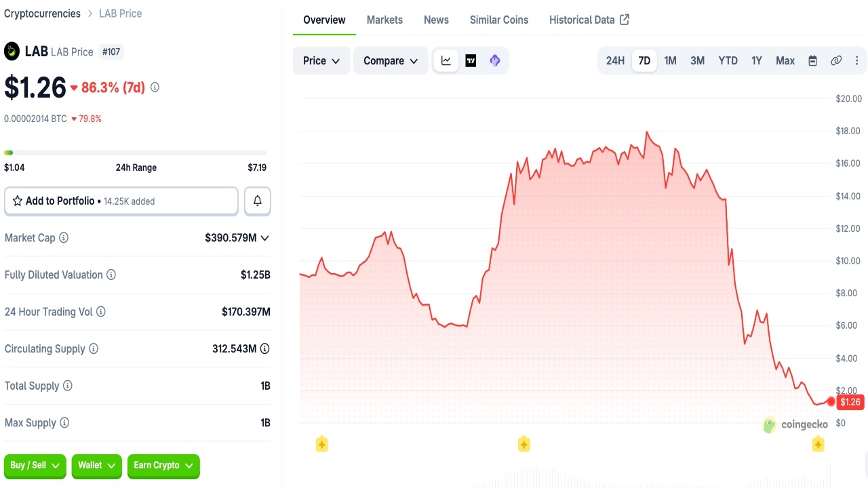Copy chart link icon
Viewport: 868px width, 488px height.
pyautogui.click(x=836, y=61)
